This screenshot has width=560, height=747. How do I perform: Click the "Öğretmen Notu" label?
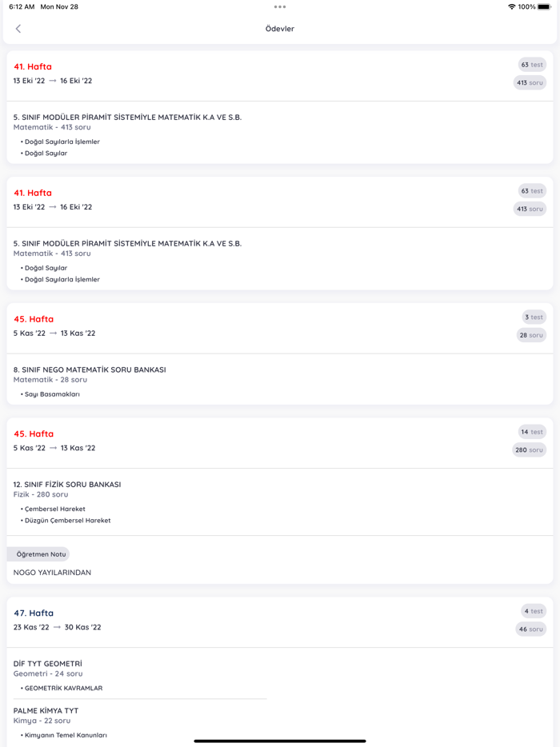click(41, 554)
